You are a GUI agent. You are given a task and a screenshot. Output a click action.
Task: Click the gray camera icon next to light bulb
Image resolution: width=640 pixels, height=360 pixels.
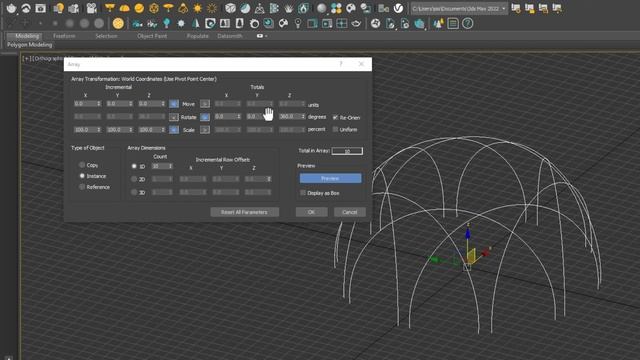tap(73, 8)
